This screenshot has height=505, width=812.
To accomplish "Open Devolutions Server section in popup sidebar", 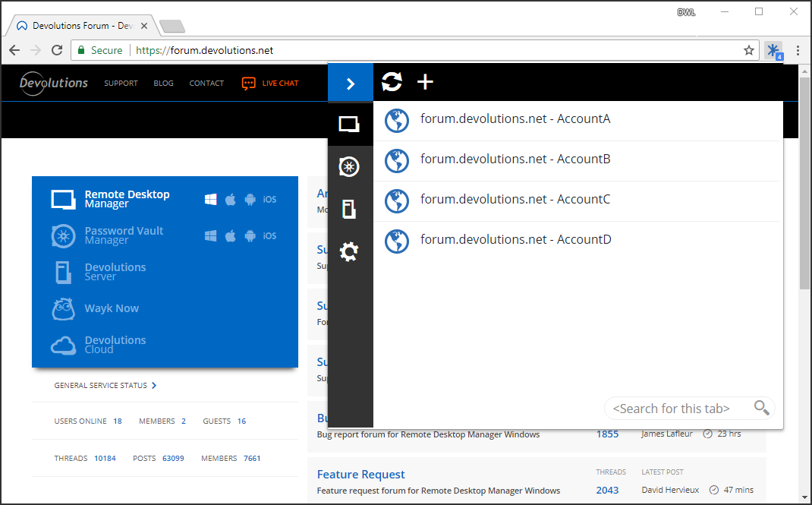I will click(349, 210).
